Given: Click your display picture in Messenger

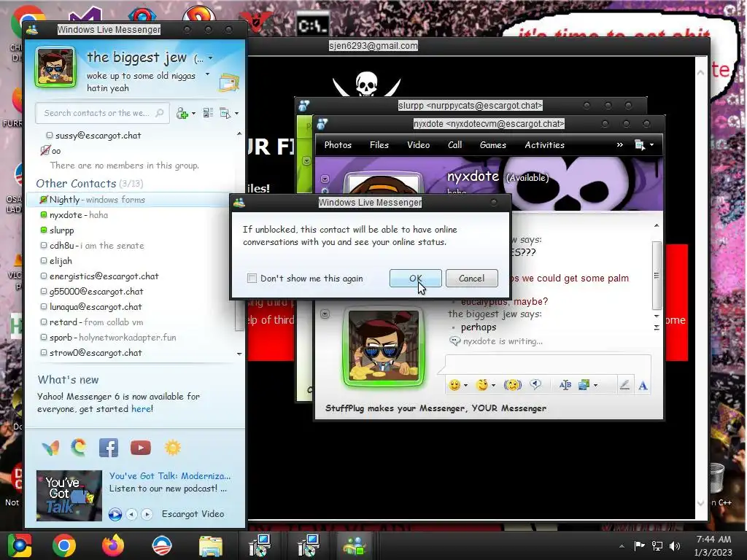Looking at the screenshot, I should 55,67.
